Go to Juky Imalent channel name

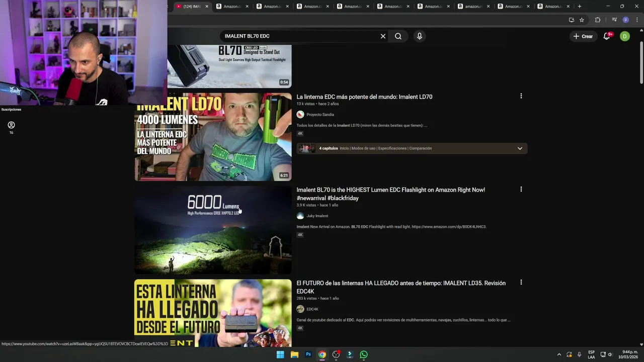[x=317, y=216]
